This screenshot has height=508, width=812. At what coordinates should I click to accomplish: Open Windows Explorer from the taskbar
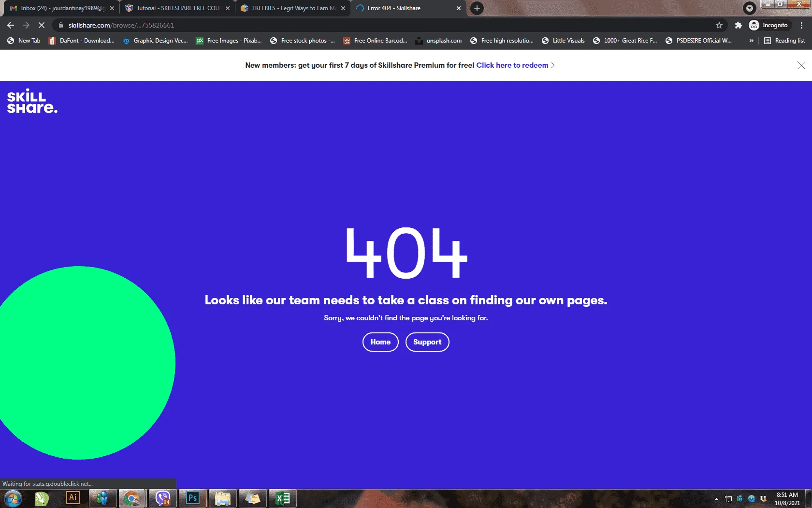pos(222,498)
